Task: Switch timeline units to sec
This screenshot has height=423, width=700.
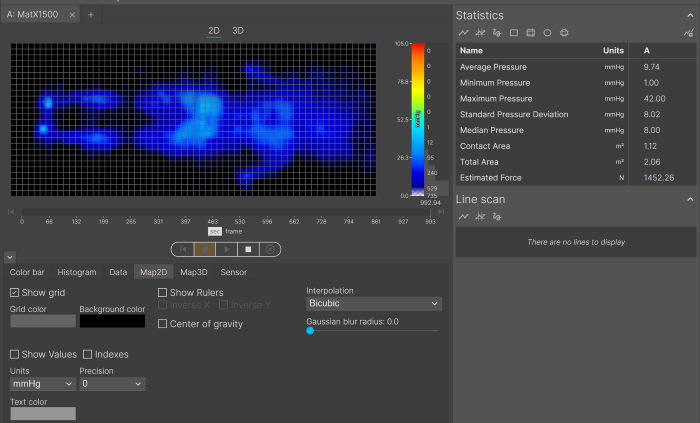Action: pyautogui.click(x=215, y=232)
